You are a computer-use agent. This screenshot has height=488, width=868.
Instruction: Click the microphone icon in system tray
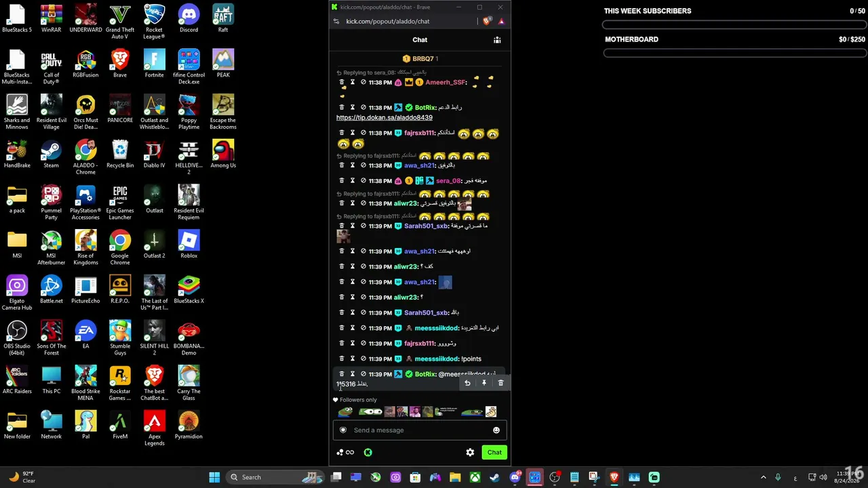click(x=778, y=477)
